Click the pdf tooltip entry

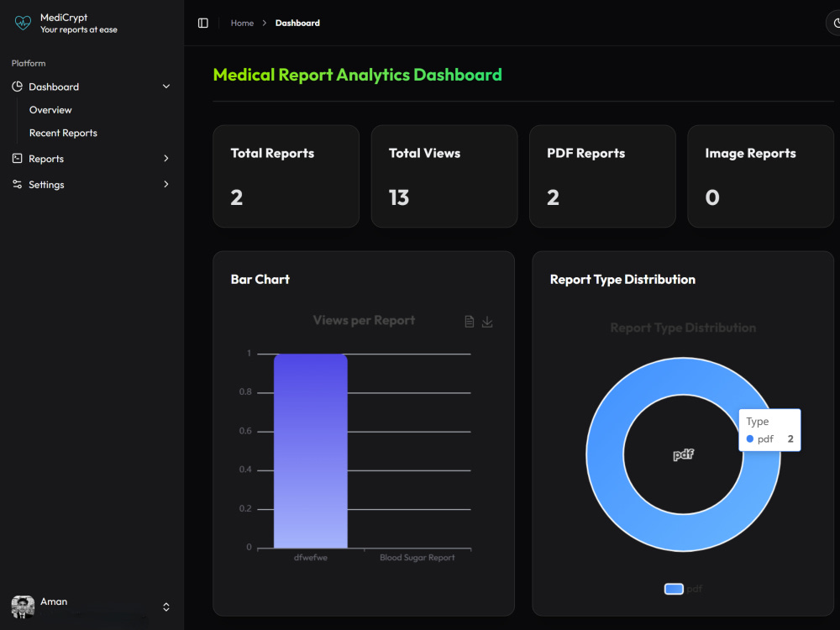pyautogui.click(x=769, y=438)
